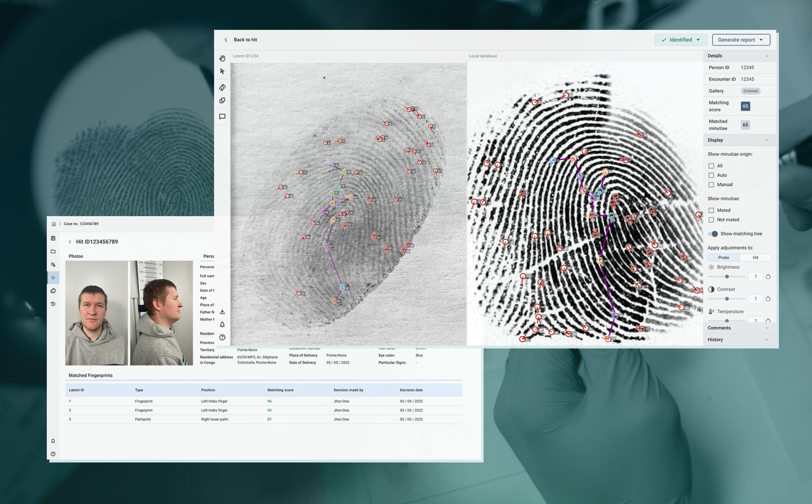Reset the Brightness value
This screenshot has height=504, width=812.
pos(768,277)
